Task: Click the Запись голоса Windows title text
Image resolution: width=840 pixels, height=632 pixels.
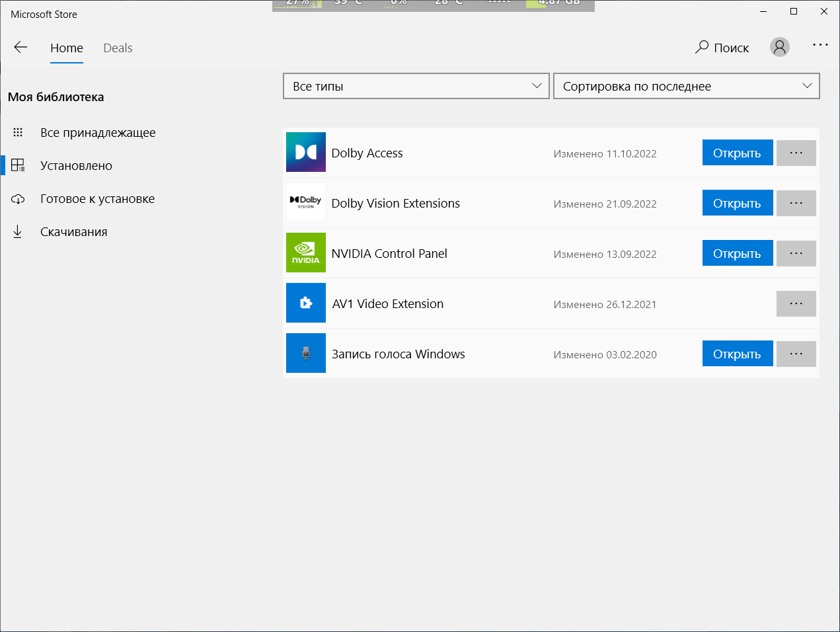Action: coord(399,354)
